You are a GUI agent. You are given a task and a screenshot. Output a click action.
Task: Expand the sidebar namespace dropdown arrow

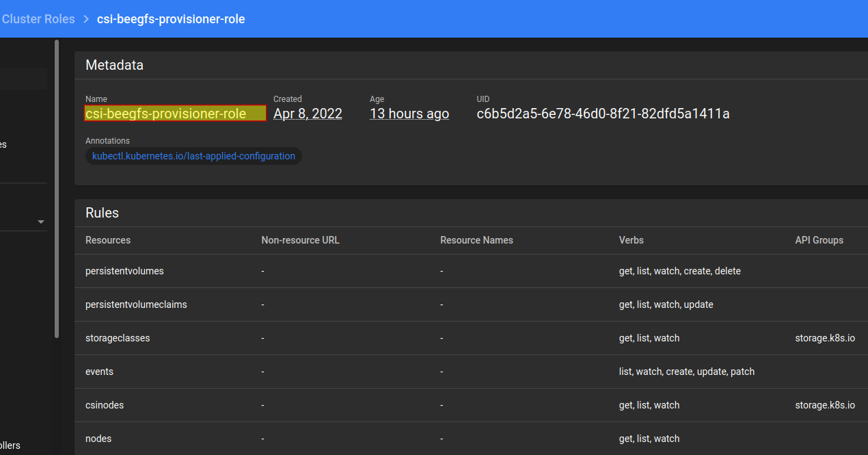(41, 222)
